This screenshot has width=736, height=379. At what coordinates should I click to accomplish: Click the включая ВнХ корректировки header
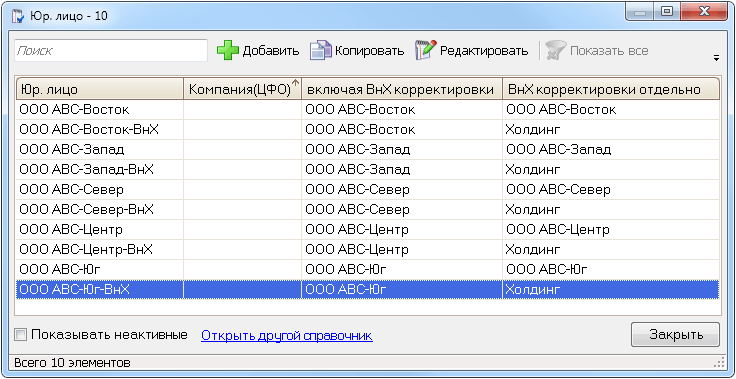click(x=402, y=89)
